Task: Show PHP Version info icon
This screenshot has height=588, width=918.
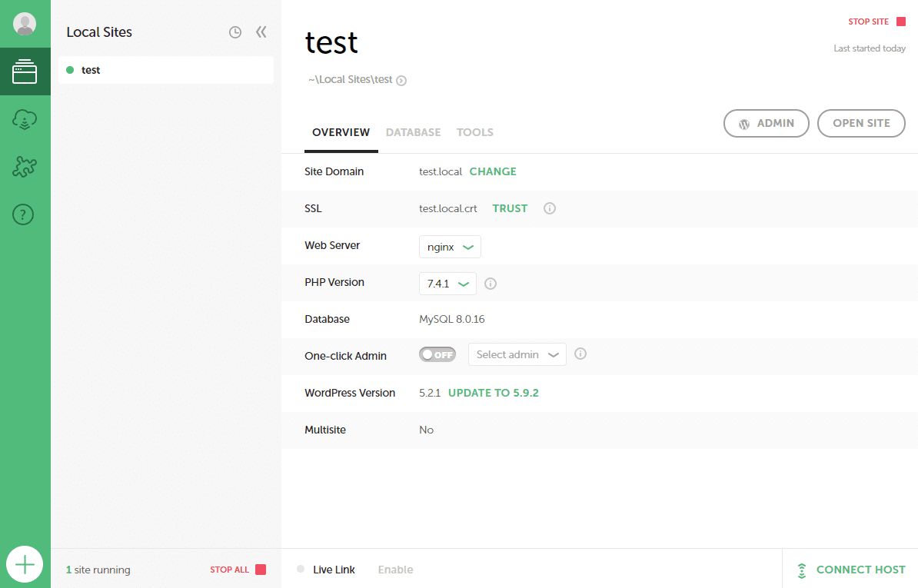Action: [x=491, y=284]
